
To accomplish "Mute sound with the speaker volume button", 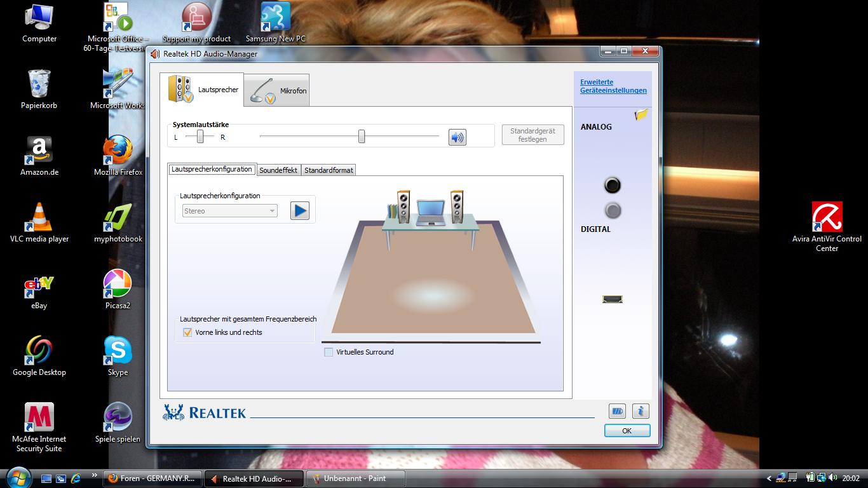I will pos(458,137).
